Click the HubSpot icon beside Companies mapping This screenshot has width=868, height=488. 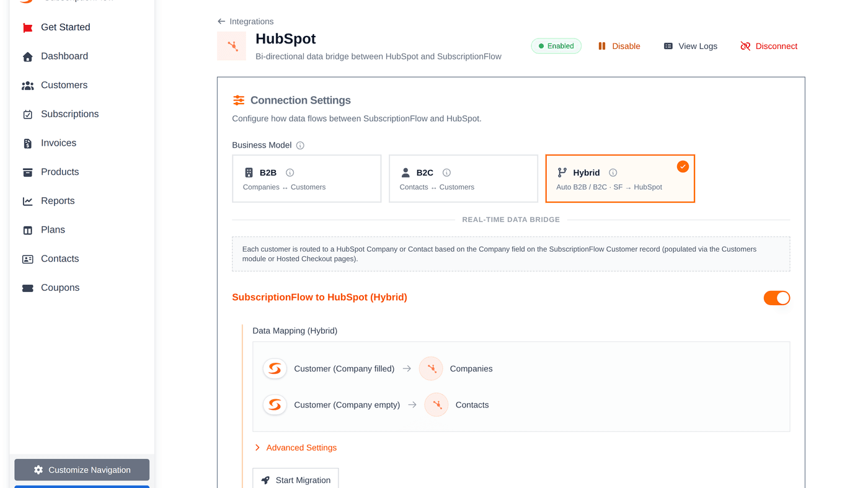pos(431,369)
